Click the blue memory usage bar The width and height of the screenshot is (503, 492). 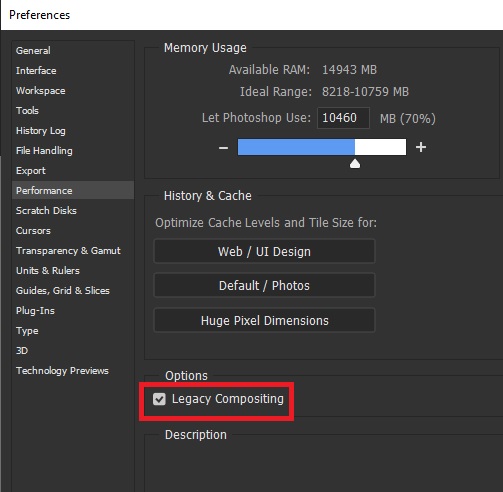click(x=296, y=147)
